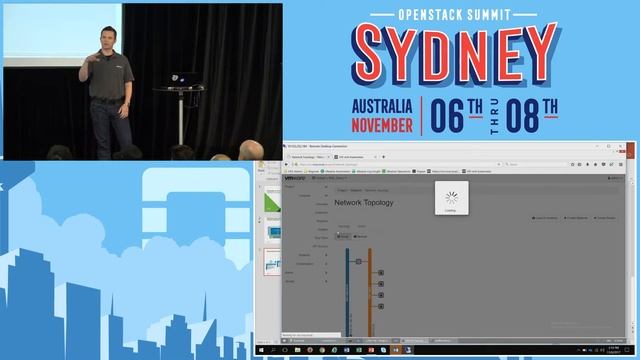Select the bottom instance node on orange network
Viewport: 640px width, 360px height.
[x=381, y=306]
